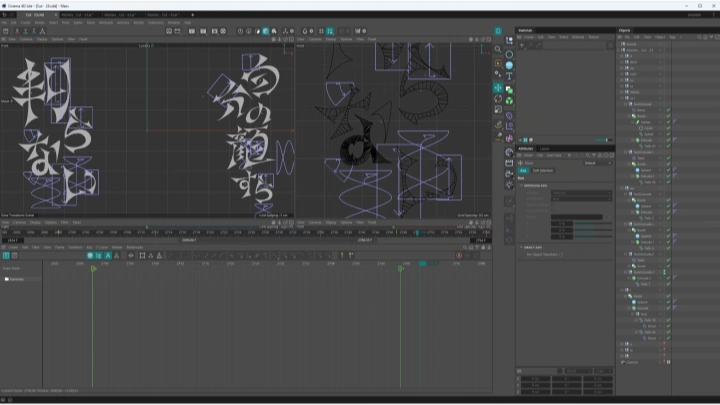The image size is (720, 405).
Task: Select the Camera object in Objects tree
Action: tap(632, 362)
